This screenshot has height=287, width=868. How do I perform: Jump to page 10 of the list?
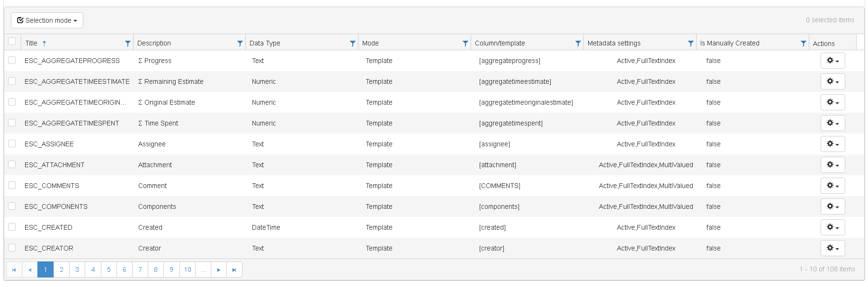coord(188,270)
